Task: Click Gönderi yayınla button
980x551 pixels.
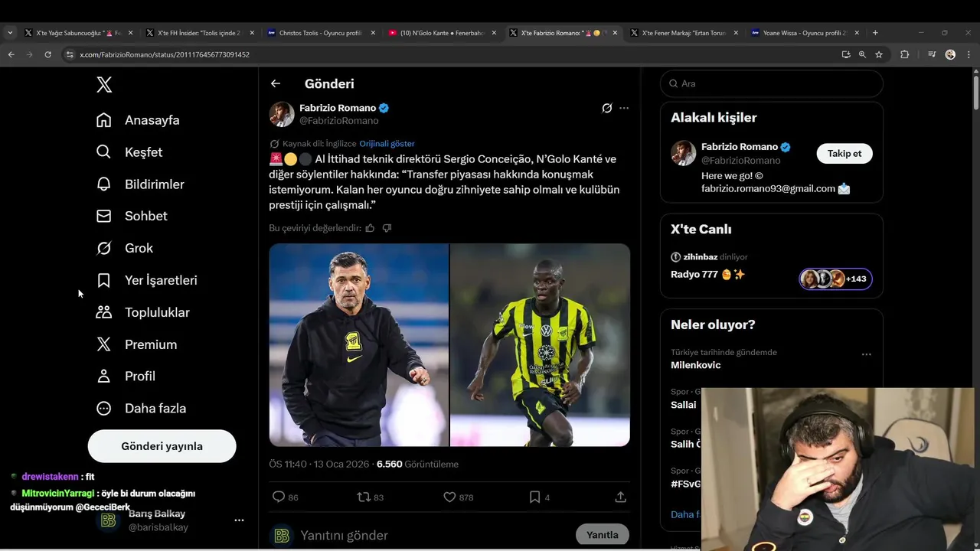Action: click(x=162, y=446)
